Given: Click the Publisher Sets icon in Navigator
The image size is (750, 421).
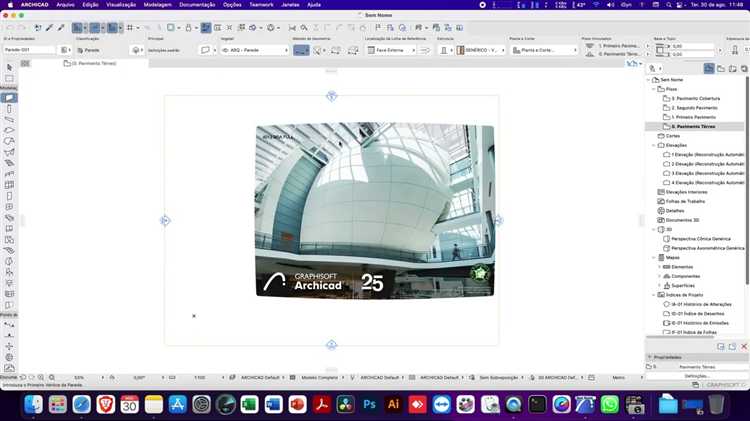Looking at the screenshot, I should [x=744, y=68].
